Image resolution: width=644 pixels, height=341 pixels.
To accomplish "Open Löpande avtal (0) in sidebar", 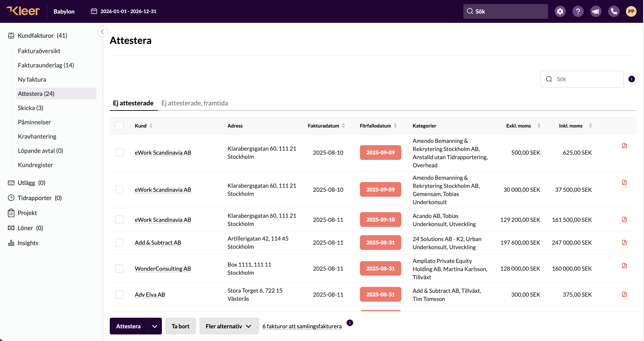I will click(40, 151).
